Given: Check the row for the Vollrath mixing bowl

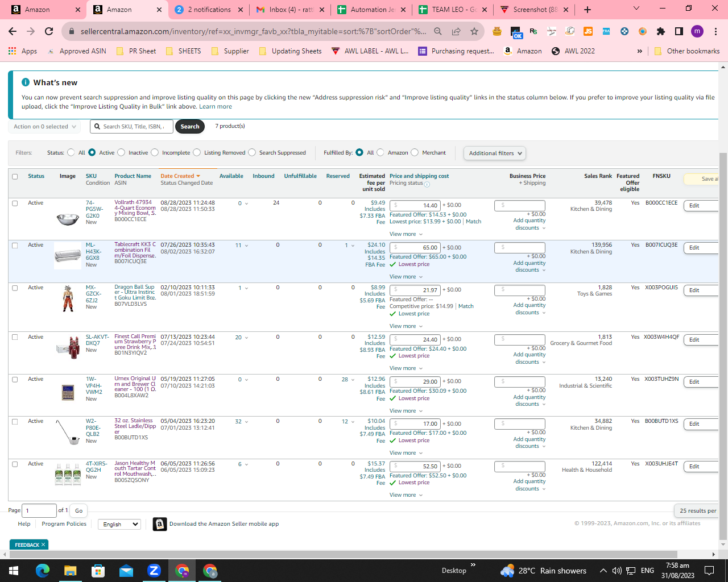Looking at the screenshot, I should [x=15, y=203].
